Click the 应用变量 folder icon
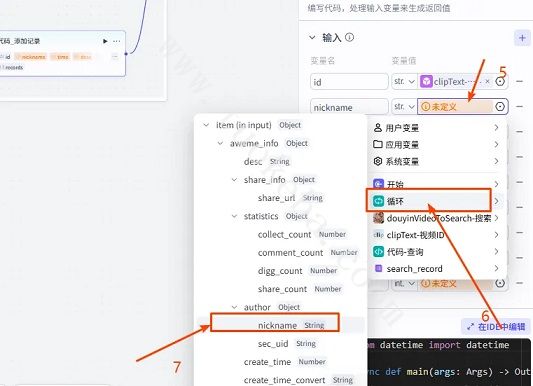 click(378, 144)
